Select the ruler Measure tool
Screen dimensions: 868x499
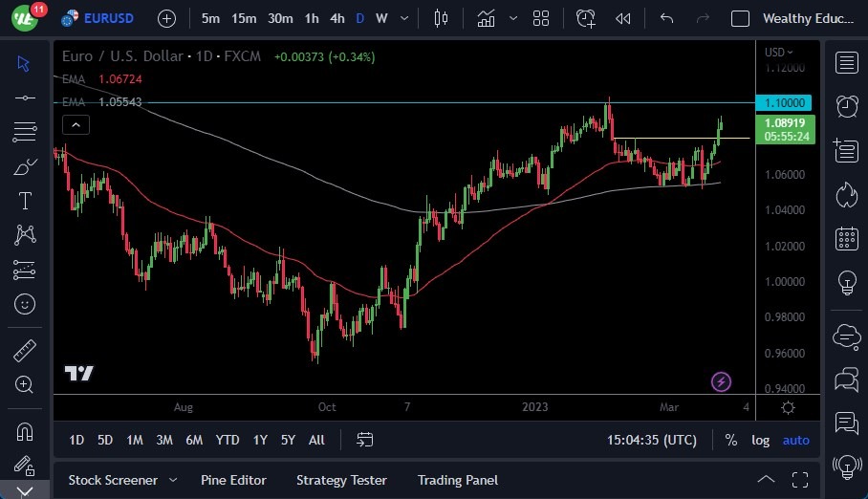pos(25,350)
